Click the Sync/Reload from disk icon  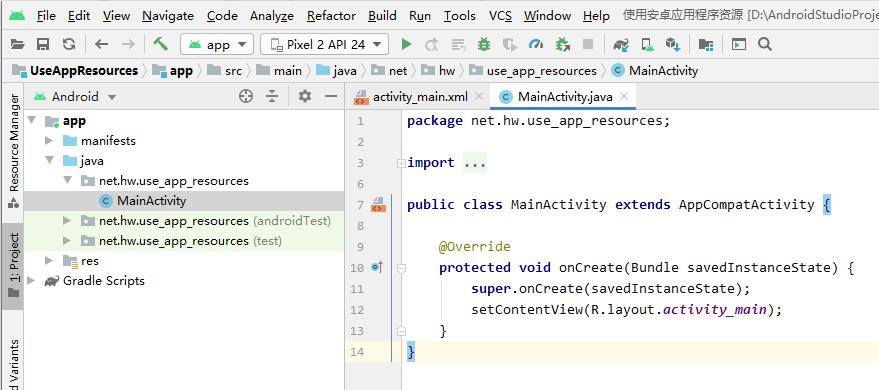(x=68, y=44)
